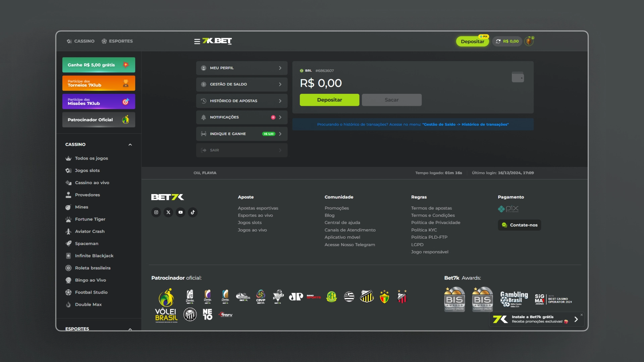Click Política de Privacidade footer link
Viewport: 644px width, 362px height.
pyautogui.click(x=436, y=223)
